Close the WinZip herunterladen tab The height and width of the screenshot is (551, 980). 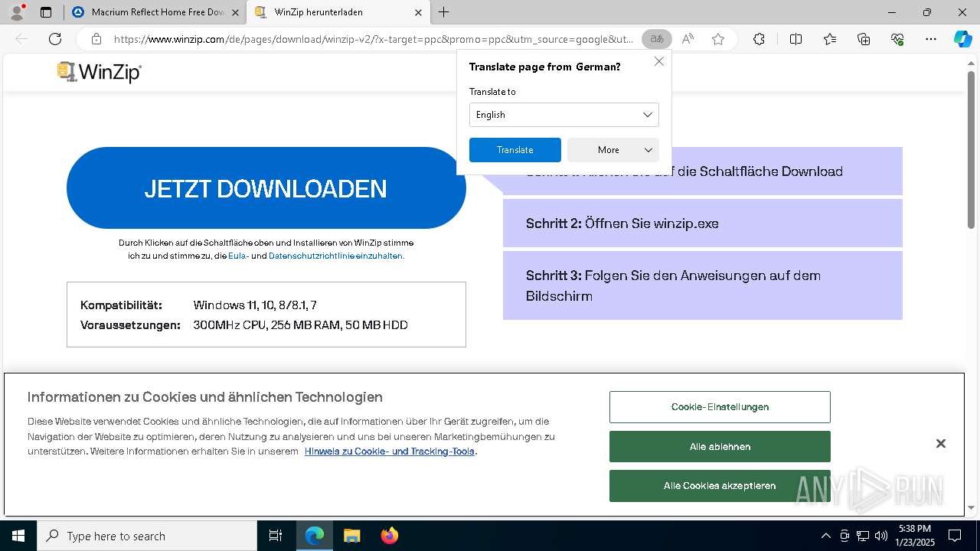tap(418, 12)
